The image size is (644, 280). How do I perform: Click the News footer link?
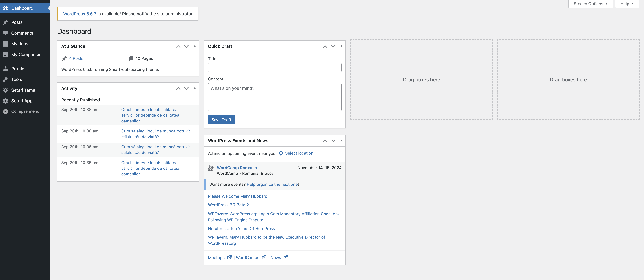276,258
